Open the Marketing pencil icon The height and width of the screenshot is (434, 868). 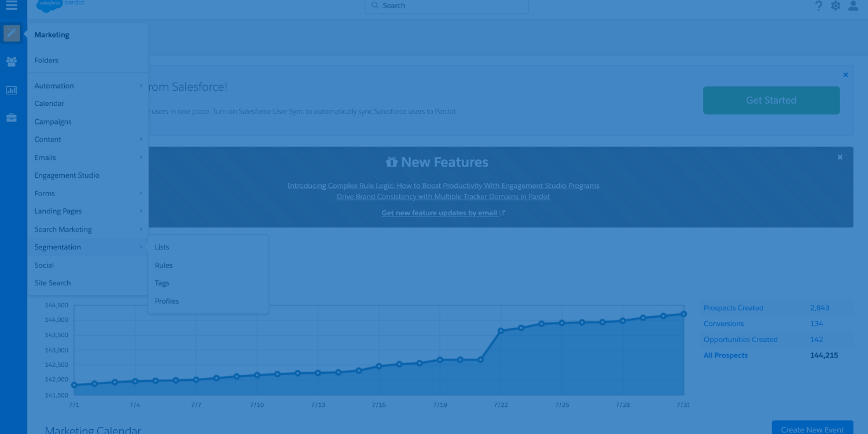[x=12, y=34]
